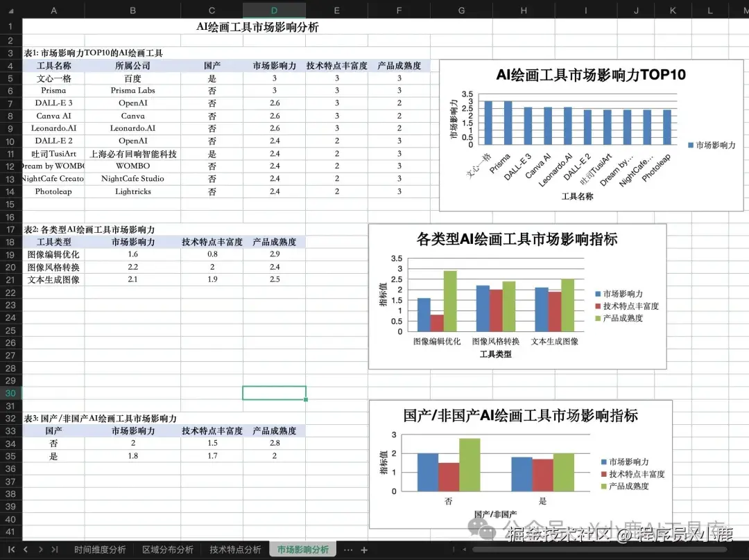
Task: Select cell Prisma Labs
Action: (x=132, y=90)
